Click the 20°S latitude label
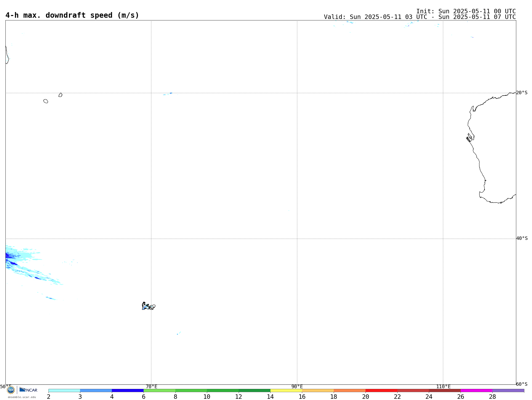Viewport: 532px width, 400px height. [522, 93]
